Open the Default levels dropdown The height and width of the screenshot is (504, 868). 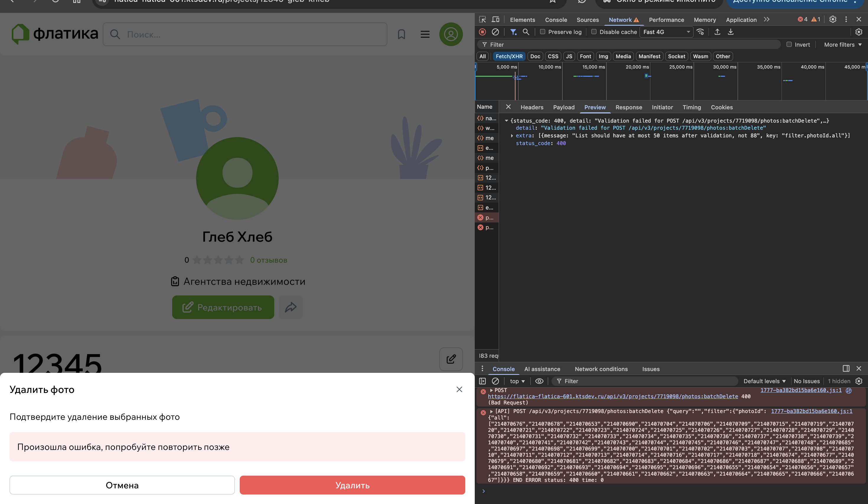(764, 381)
